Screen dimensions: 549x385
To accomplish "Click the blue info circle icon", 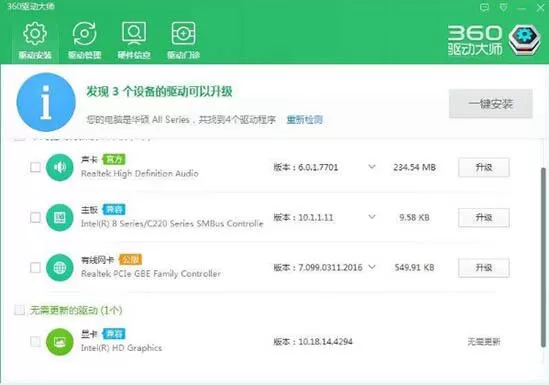I will point(46,102).
